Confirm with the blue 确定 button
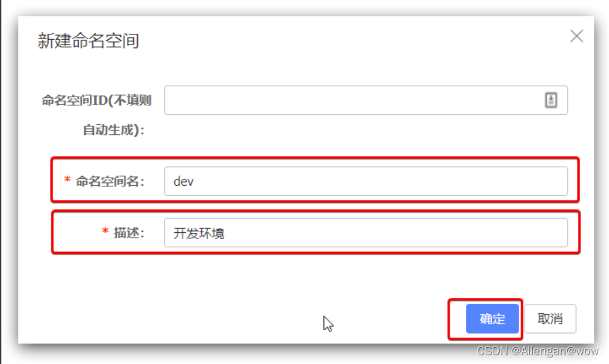Screen dimensions: 609x364 click(492, 319)
